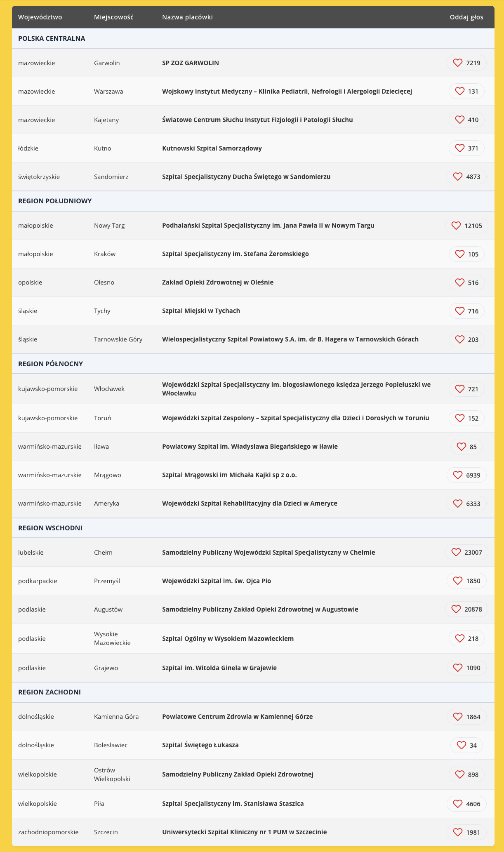Viewport: 504px width, 852px height.
Task: Click Szpital Specjalistyczny im. Stefana Żeromskiego
Action: pyautogui.click(x=235, y=254)
